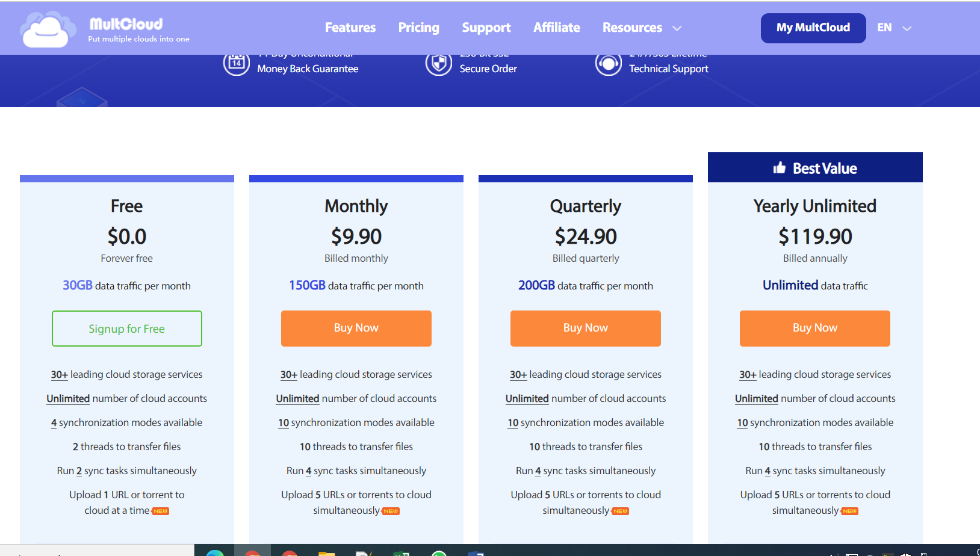Click the underlined 4 in Monthly plan sync tasks
Image resolution: width=980 pixels, height=556 pixels.
[308, 471]
